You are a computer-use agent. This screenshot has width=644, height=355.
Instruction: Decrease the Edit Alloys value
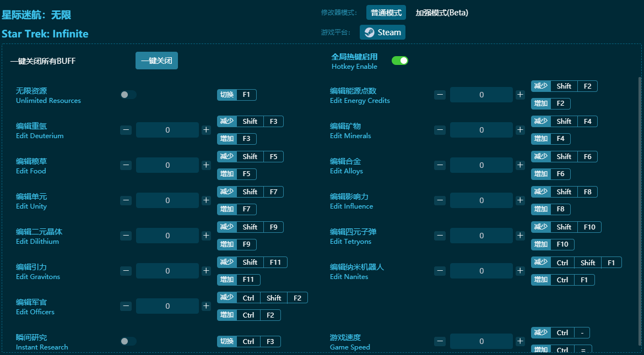pyautogui.click(x=440, y=166)
